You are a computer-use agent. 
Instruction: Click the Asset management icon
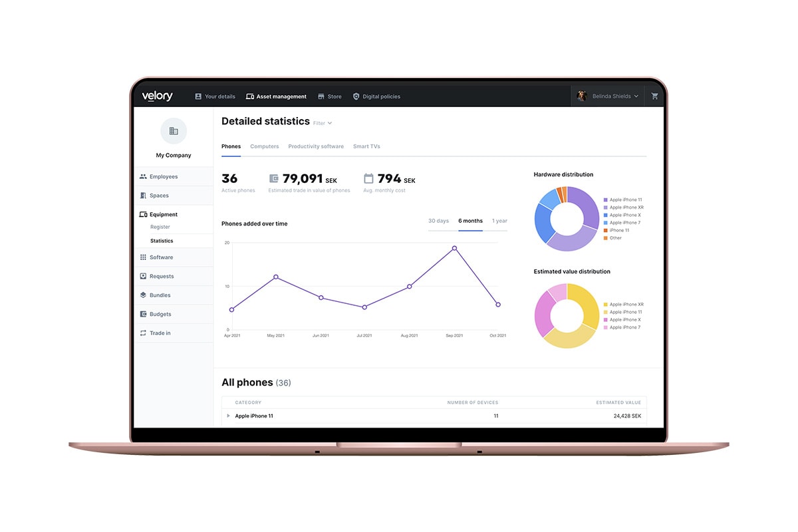click(250, 96)
